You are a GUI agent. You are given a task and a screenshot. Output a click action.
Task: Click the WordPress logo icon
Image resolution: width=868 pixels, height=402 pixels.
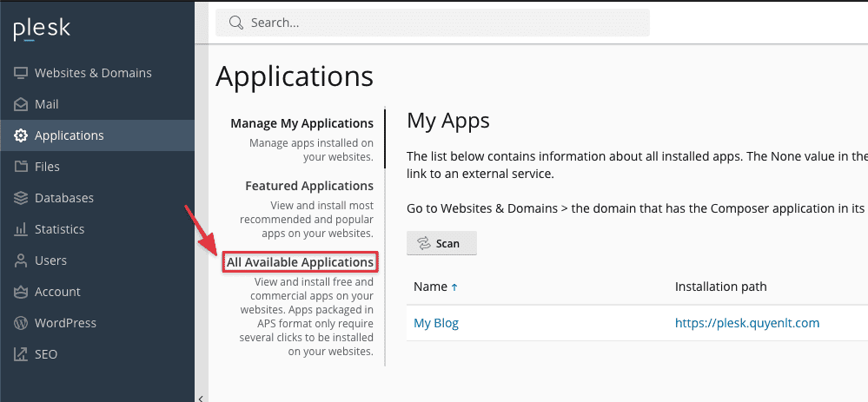click(x=21, y=323)
